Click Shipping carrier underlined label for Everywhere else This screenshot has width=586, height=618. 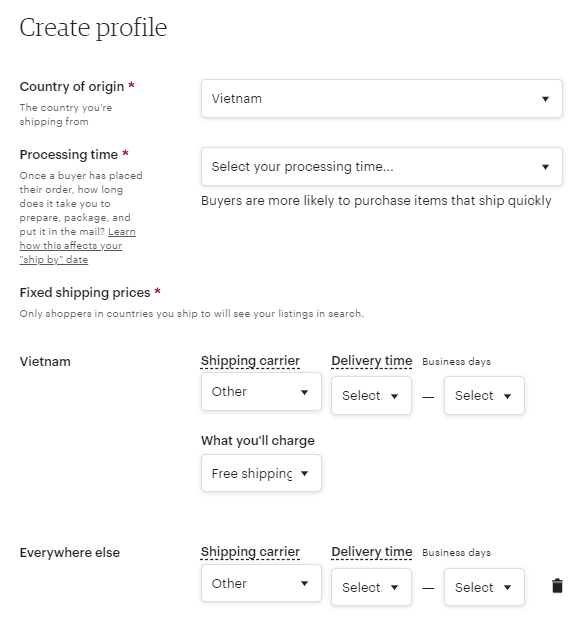(250, 552)
